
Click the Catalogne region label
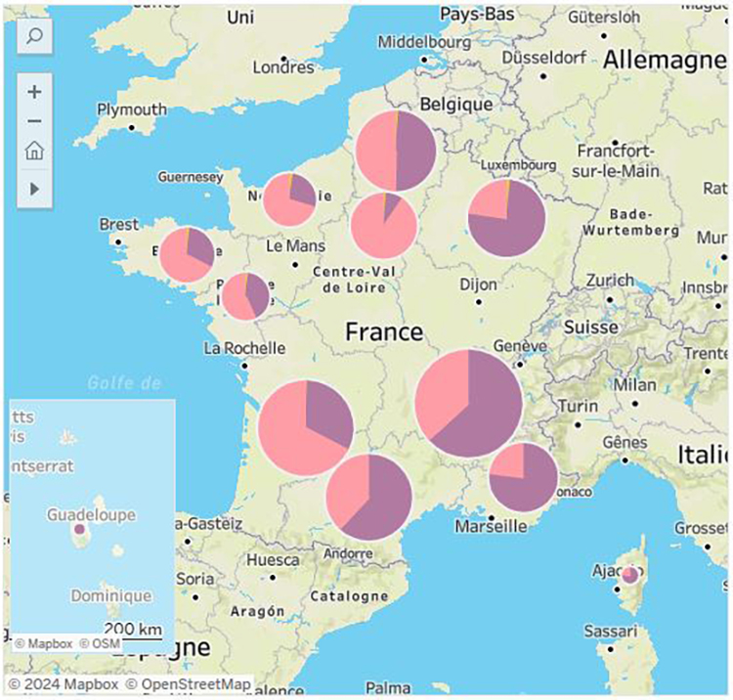pos(349,596)
